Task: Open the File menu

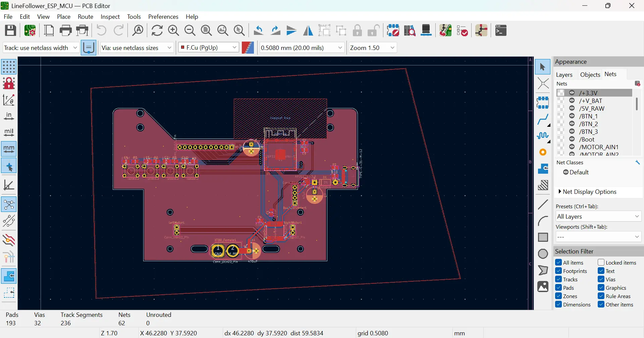Action: click(x=8, y=16)
